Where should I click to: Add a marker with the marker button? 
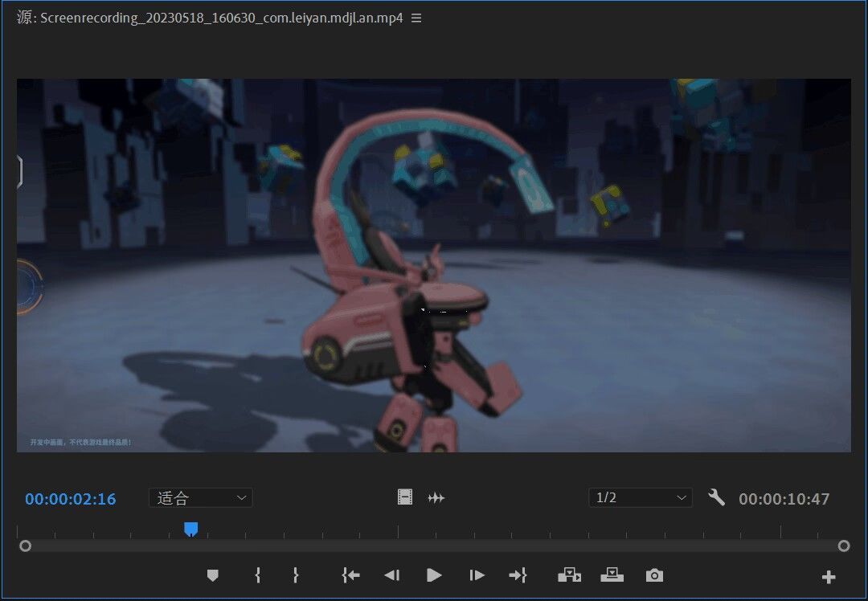pyautogui.click(x=212, y=575)
